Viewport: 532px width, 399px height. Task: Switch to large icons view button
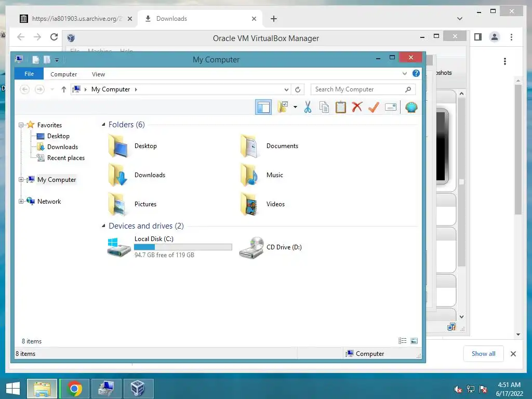tap(414, 341)
